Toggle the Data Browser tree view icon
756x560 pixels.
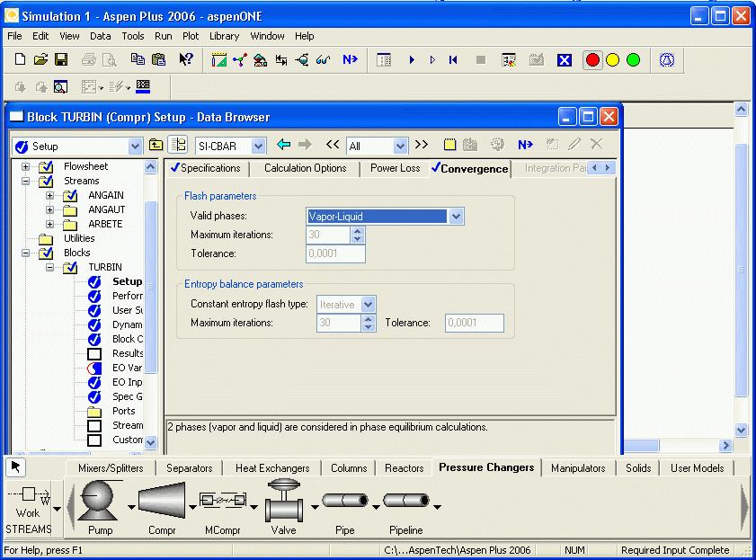coord(178,145)
